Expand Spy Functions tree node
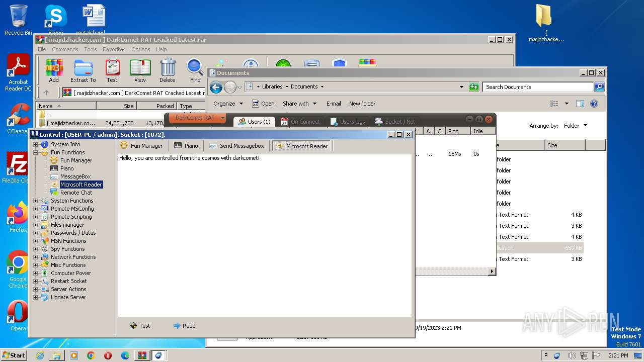Viewport: 644px width, 362px height. [36, 249]
